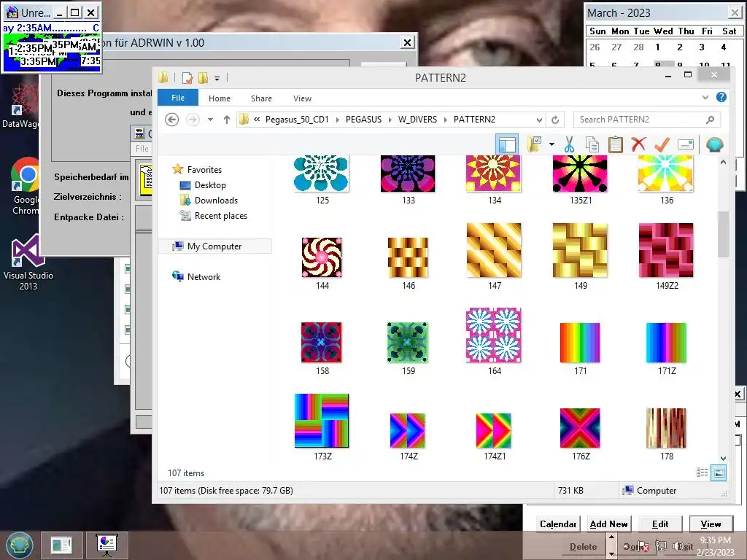Click file list scrollbar down arrow
This screenshot has height=560, width=747.
[723, 458]
